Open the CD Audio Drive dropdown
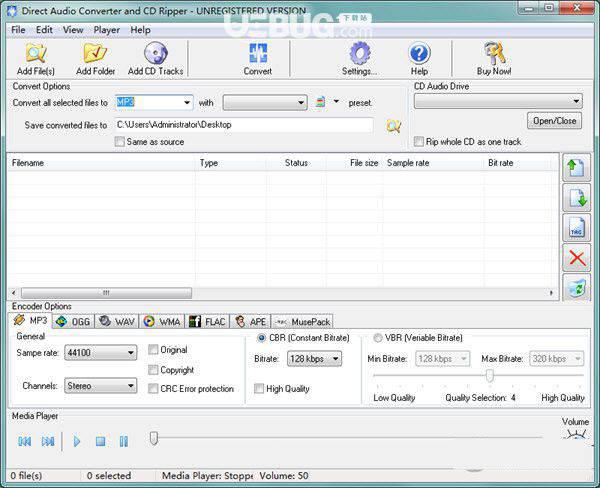This screenshot has height=488, width=600. click(x=498, y=101)
